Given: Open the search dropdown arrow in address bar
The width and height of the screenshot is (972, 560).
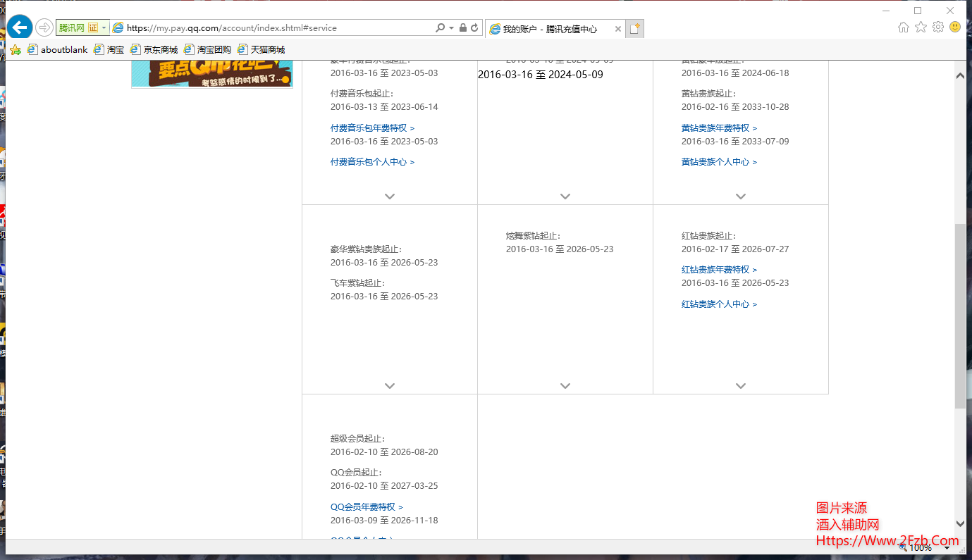Looking at the screenshot, I should (451, 28).
